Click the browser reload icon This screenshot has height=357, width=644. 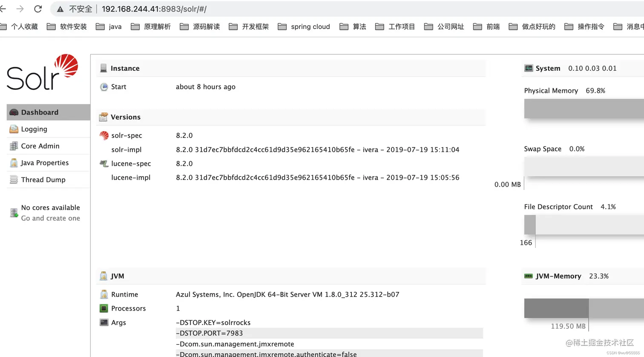click(38, 9)
